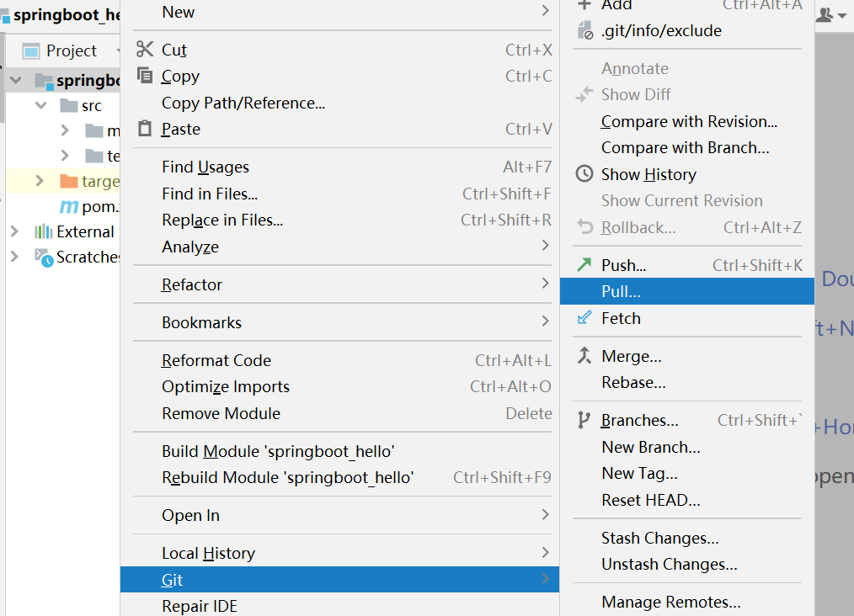Image resolution: width=854 pixels, height=616 pixels.
Task: Click the Maven pom file icon
Action: 69,207
